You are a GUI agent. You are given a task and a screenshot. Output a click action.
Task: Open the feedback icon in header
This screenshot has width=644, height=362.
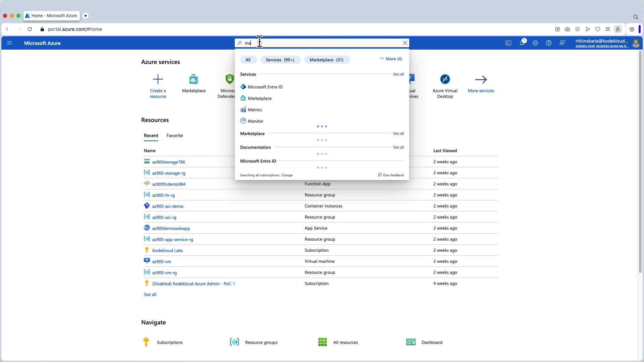(562, 43)
